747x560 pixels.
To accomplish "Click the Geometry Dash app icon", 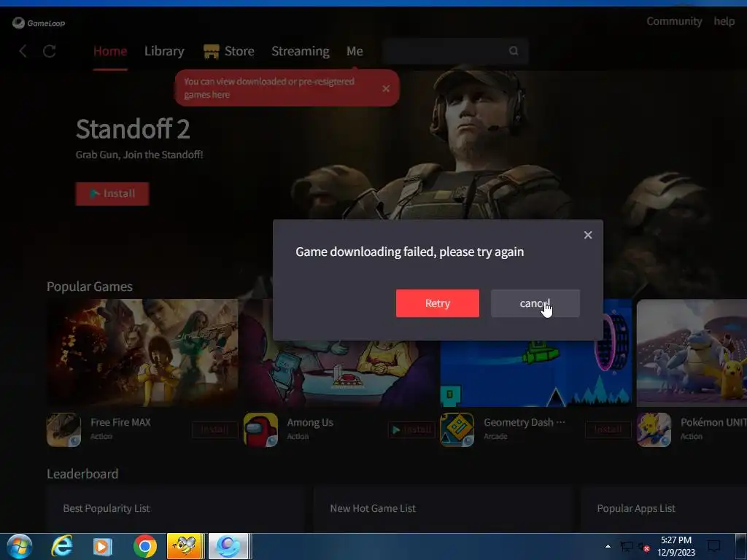I will click(457, 429).
